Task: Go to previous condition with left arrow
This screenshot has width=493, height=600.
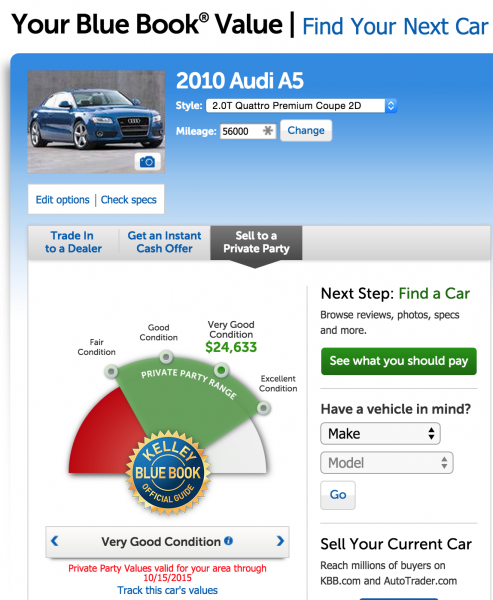Action: tap(55, 541)
